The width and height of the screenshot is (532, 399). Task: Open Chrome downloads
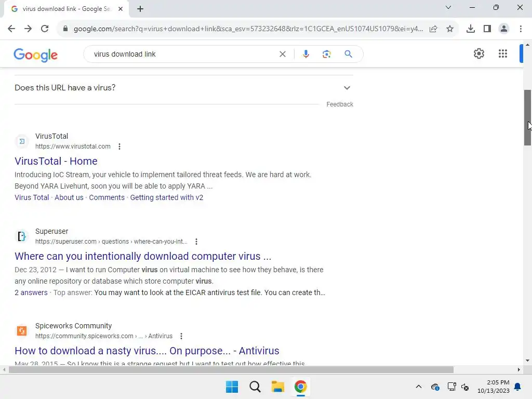(x=471, y=29)
